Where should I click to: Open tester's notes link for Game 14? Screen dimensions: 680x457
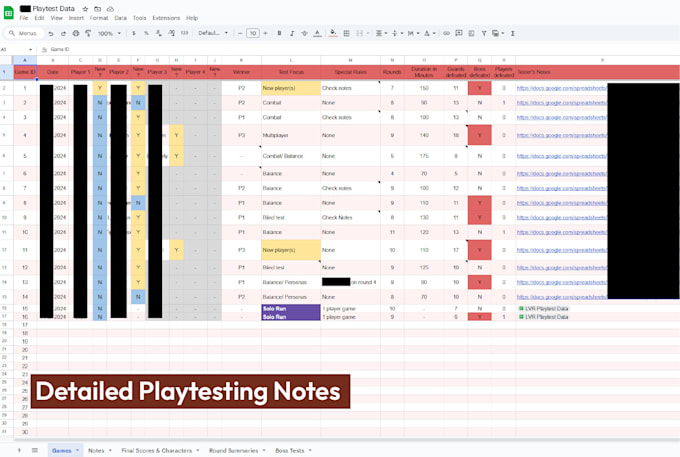[x=562, y=297]
